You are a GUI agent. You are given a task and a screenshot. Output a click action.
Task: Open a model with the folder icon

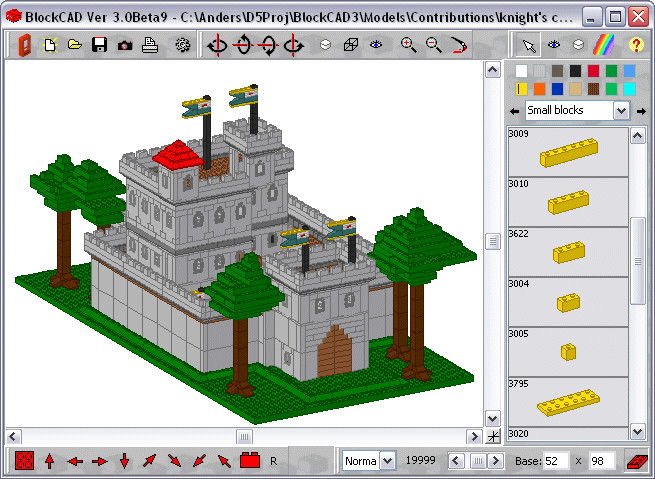75,44
